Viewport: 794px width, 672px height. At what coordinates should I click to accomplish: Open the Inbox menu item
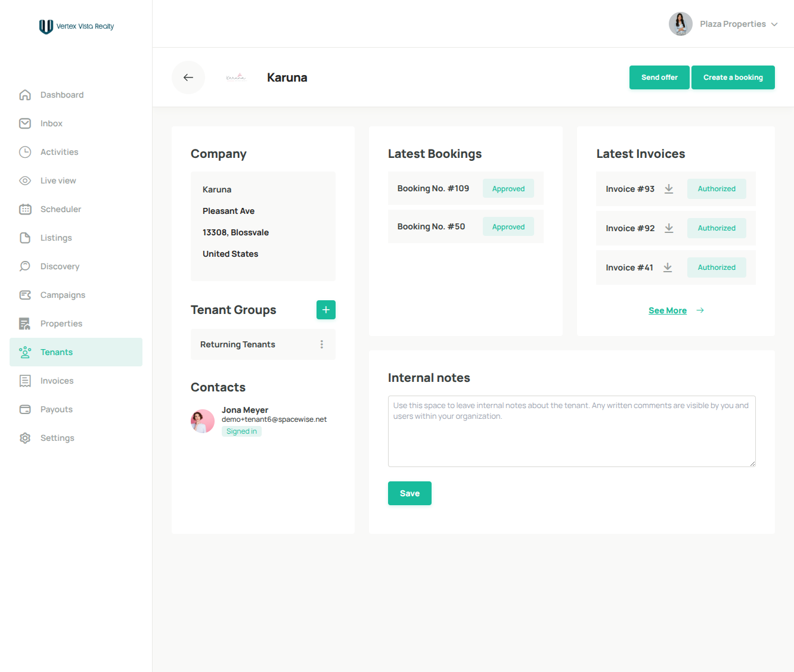tap(76, 123)
